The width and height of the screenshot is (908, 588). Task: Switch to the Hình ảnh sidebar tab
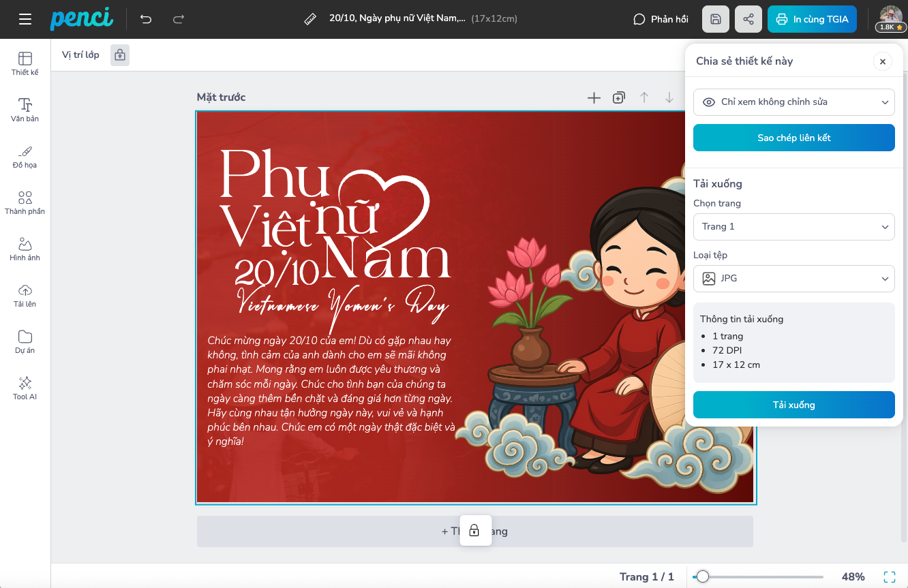click(x=25, y=249)
